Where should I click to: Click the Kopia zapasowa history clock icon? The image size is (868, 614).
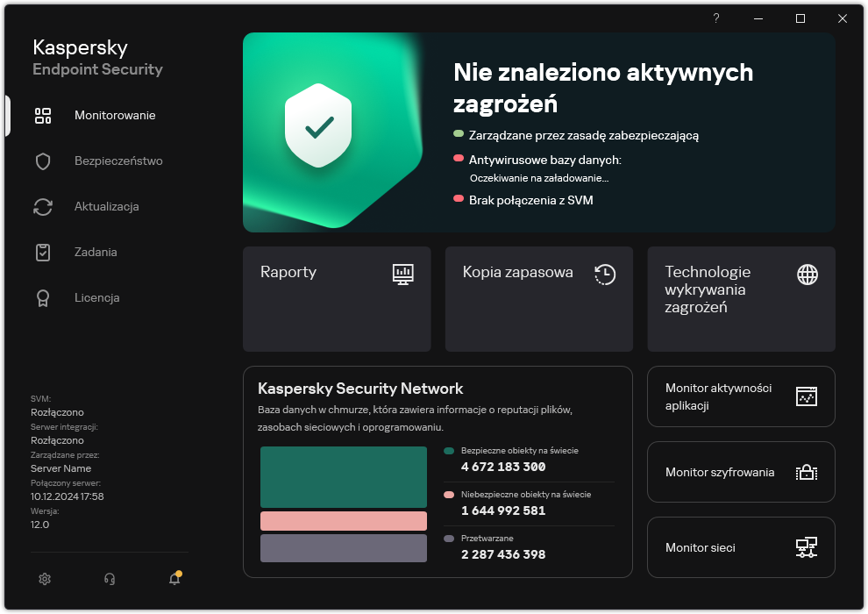(604, 275)
